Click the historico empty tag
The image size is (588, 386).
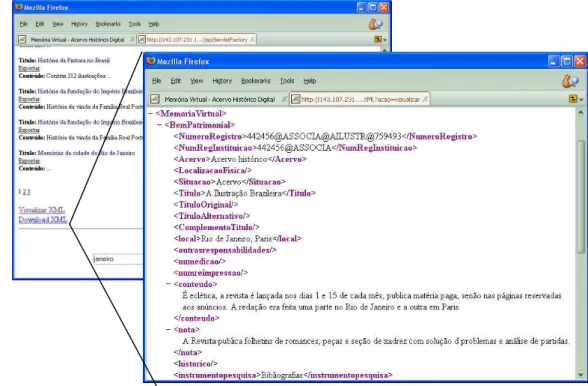(x=195, y=363)
